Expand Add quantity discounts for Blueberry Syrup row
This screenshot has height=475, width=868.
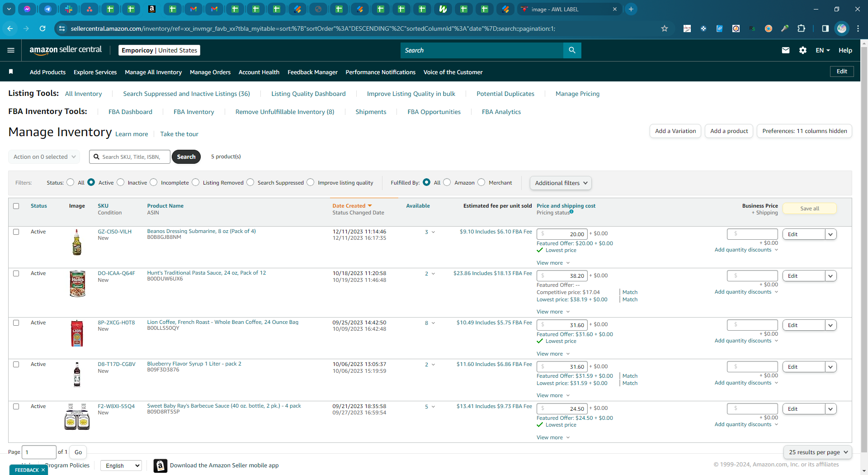click(x=746, y=383)
